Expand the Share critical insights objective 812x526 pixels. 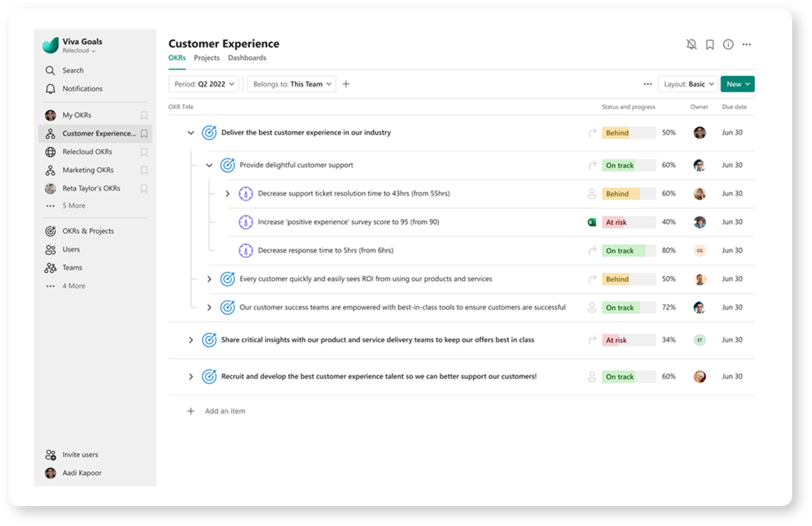[191, 340]
